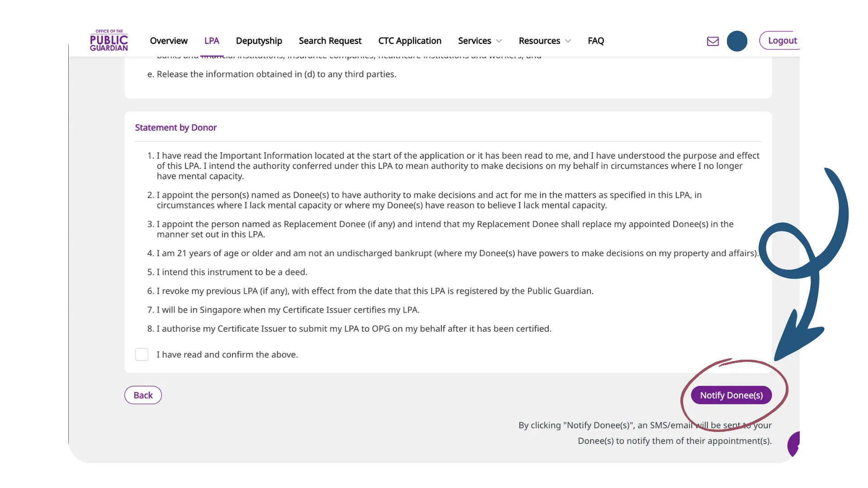Select the Overview menu item

tap(169, 41)
